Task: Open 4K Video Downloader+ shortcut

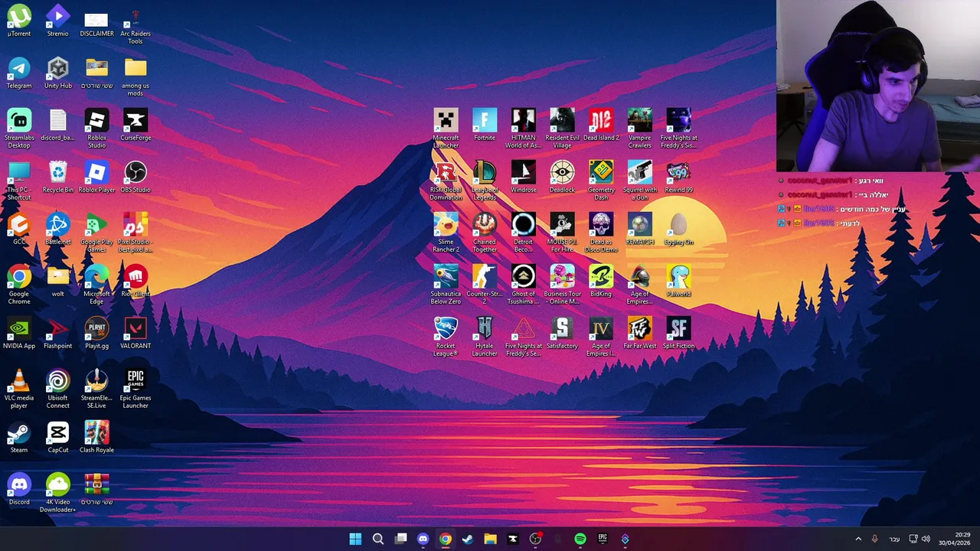Action: [57, 493]
